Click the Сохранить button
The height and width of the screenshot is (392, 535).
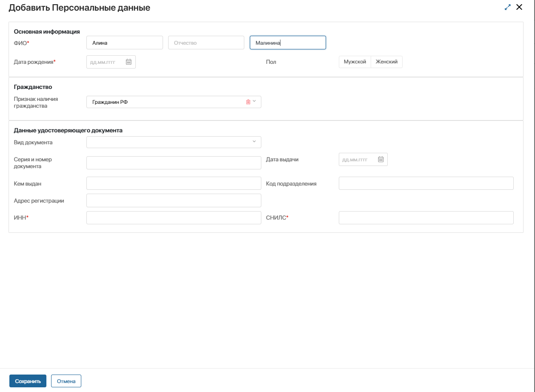click(x=28, y=381)
